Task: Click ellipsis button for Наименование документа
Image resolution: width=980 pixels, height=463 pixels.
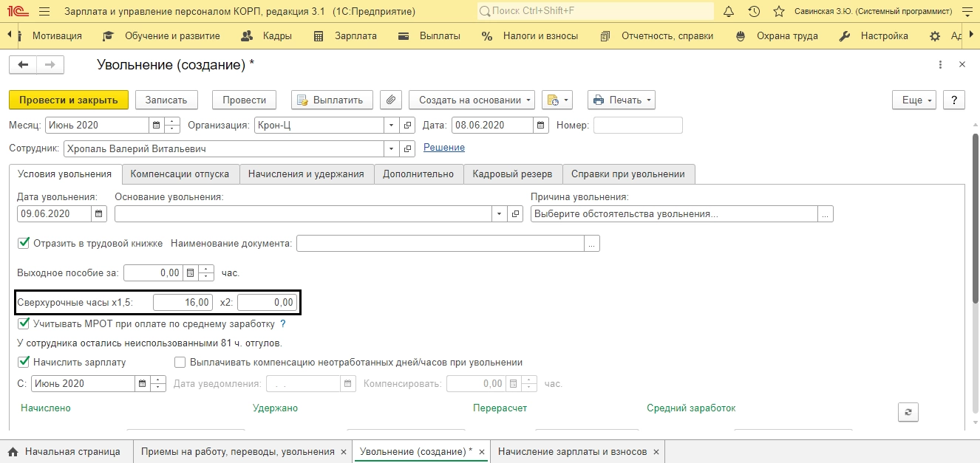Action: point(592,243)
